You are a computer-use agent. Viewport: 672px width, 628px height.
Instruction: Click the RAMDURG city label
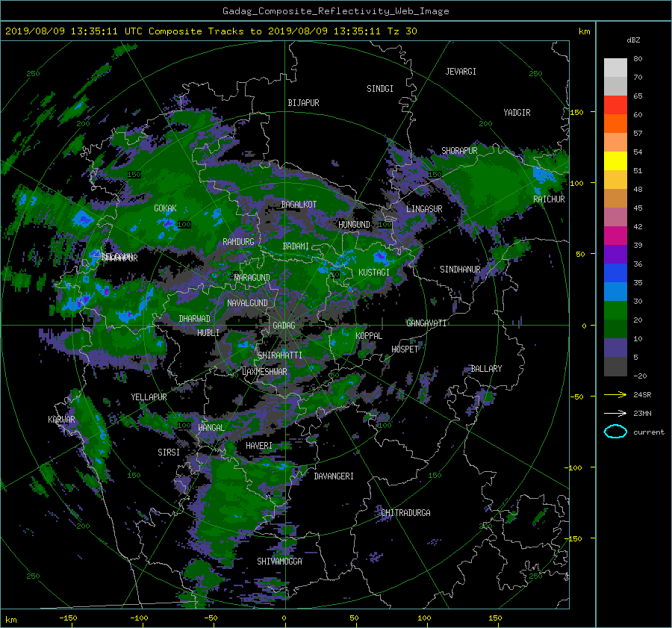point(238,242)
